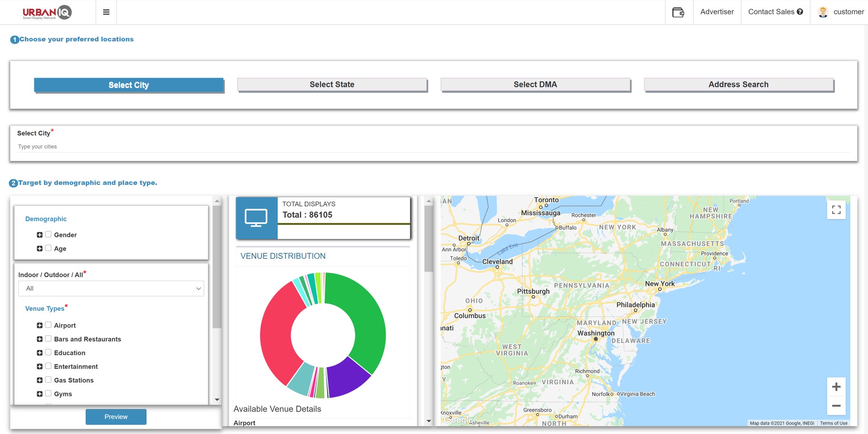Check the Education venue type
The height and width of the screenshot is (434, 868).
[x=48, y=352]
